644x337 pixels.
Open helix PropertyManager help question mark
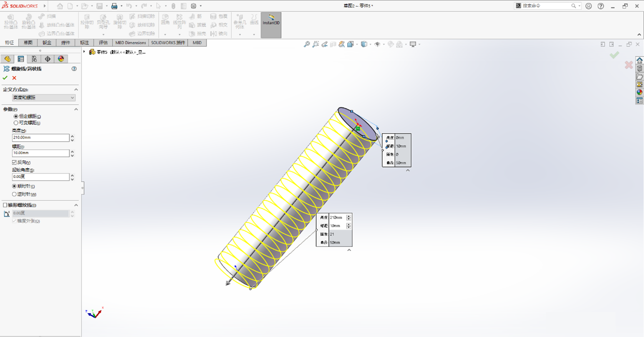pyautogui.click(x=74, y=68)
